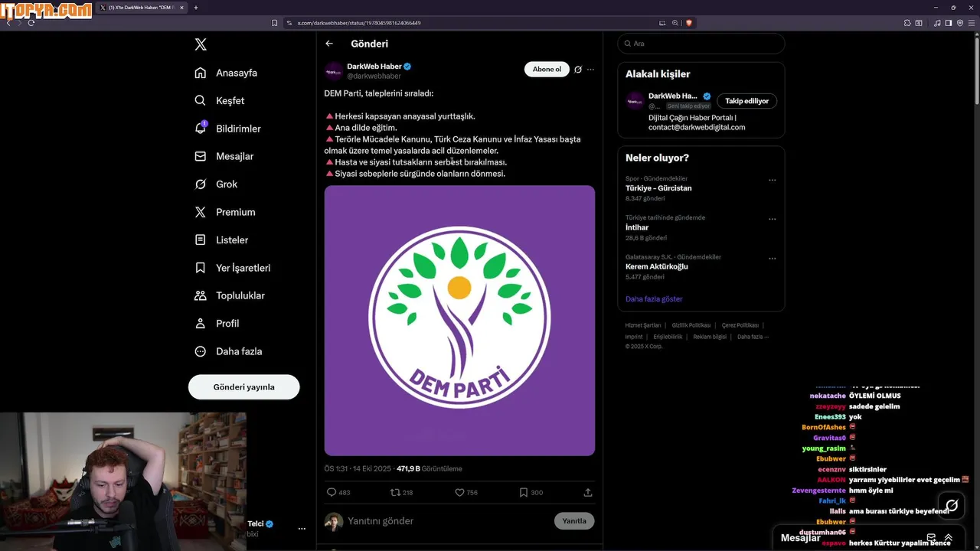Open browser extensions puzzle icon

[906, 23]
